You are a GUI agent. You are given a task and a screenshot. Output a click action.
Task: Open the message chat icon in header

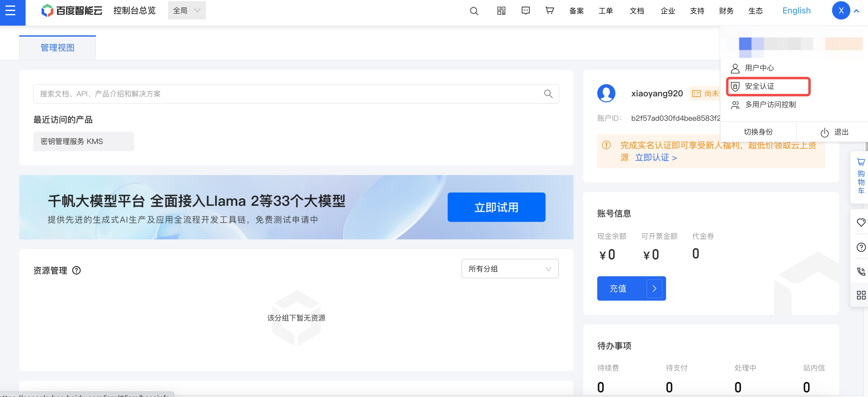coord(525,11)
